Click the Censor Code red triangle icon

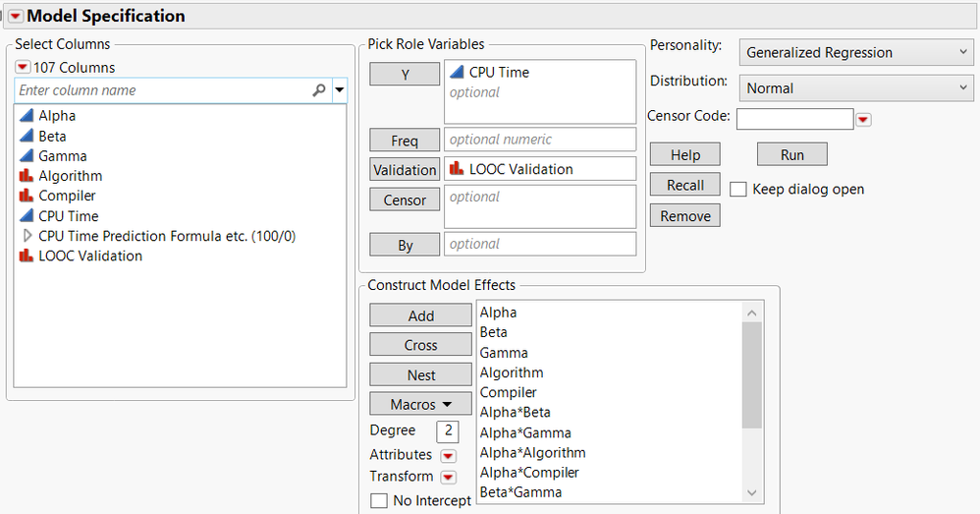[863, 120]
